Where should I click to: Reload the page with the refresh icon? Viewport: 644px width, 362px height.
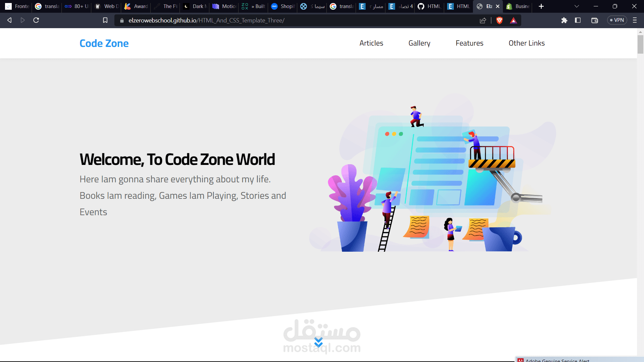click(x=36, y=20)
